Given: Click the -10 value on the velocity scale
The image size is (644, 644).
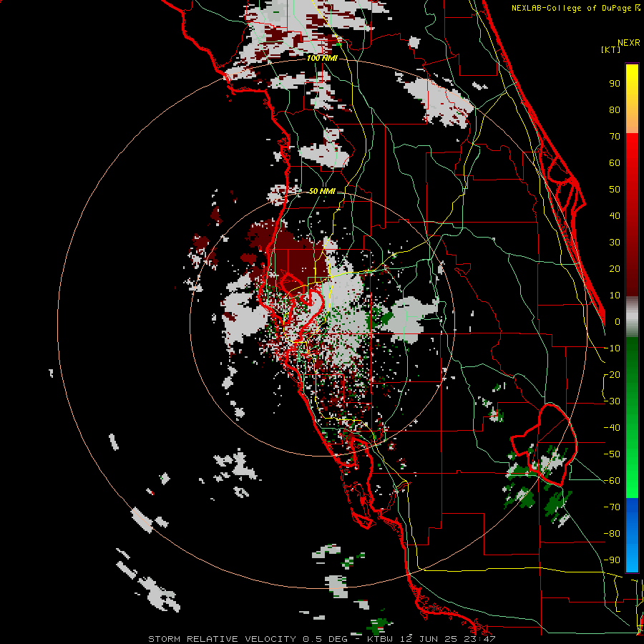Looking at the screenshot, I should coord(612,348).
